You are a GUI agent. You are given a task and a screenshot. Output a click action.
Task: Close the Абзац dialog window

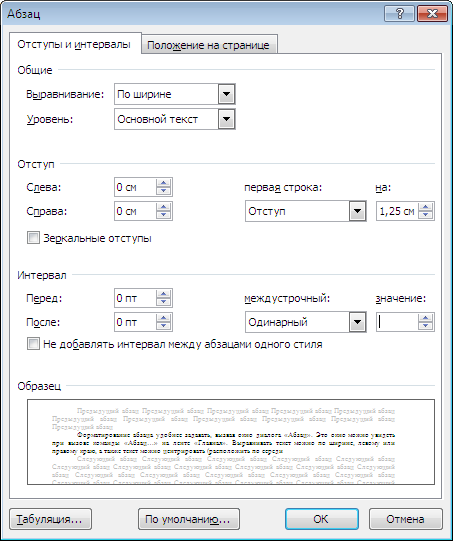[x=432, y=14]
